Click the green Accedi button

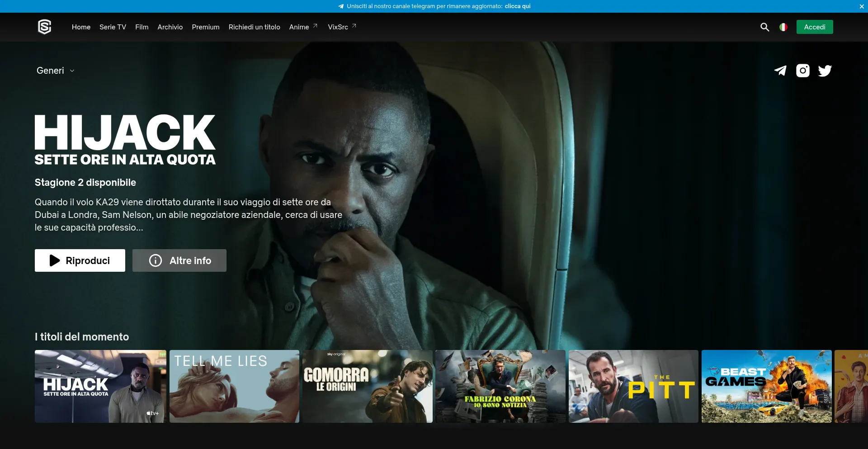pos(814,27)
